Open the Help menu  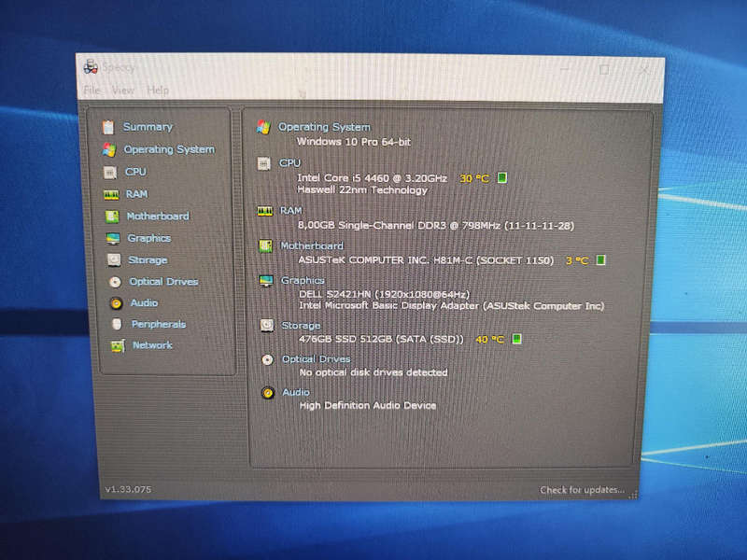(158, 90)
